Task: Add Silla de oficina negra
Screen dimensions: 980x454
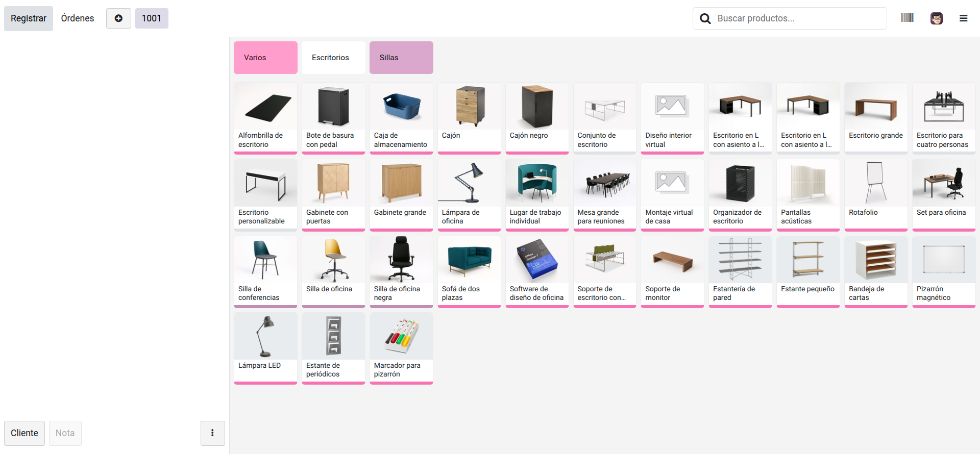Action: click(x=401, y=271)
